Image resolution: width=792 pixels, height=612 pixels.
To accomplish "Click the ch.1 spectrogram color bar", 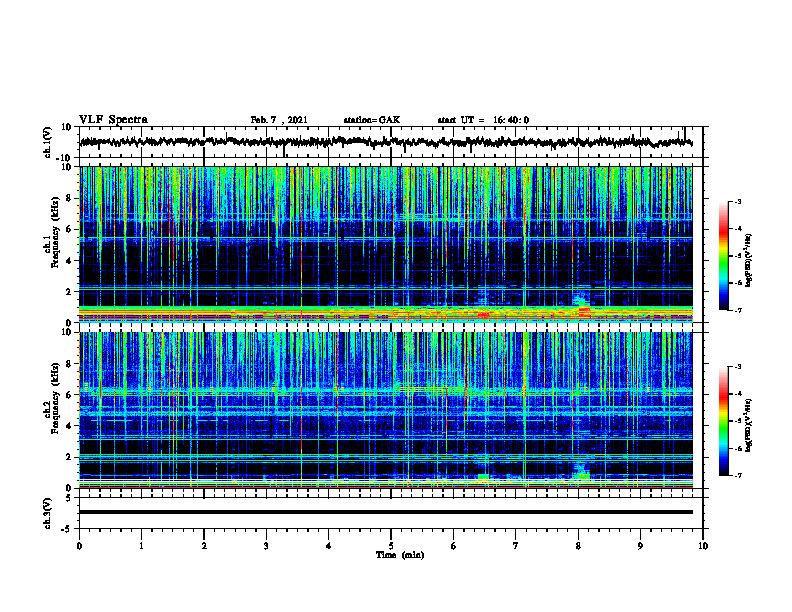I will [x=723, y=256].
